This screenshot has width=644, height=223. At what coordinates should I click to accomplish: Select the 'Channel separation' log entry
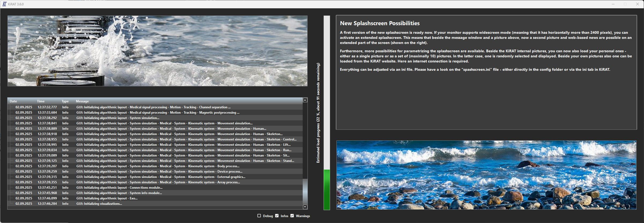(153, 107)
